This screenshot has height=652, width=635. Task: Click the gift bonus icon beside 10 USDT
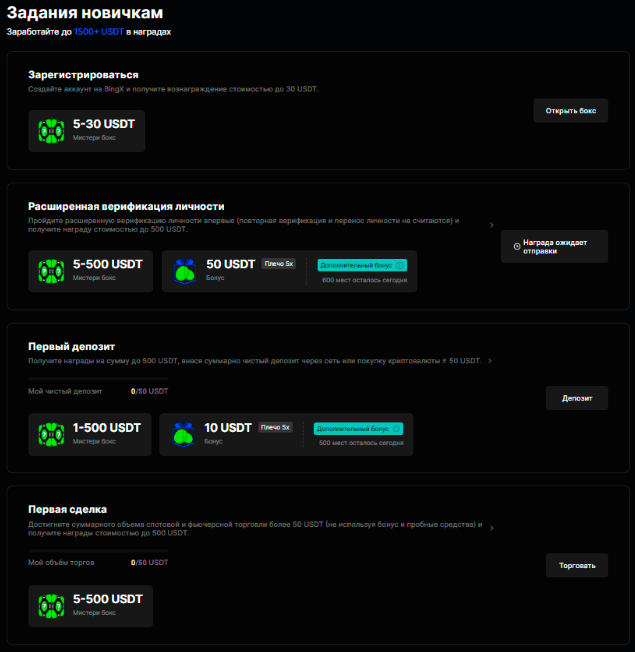(x=183, y=435)
